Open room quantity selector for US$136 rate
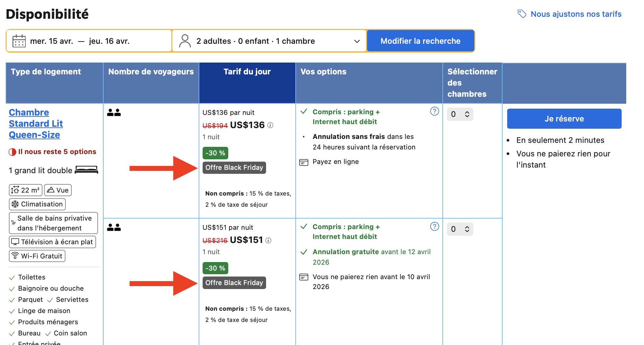 coord(460,114)
